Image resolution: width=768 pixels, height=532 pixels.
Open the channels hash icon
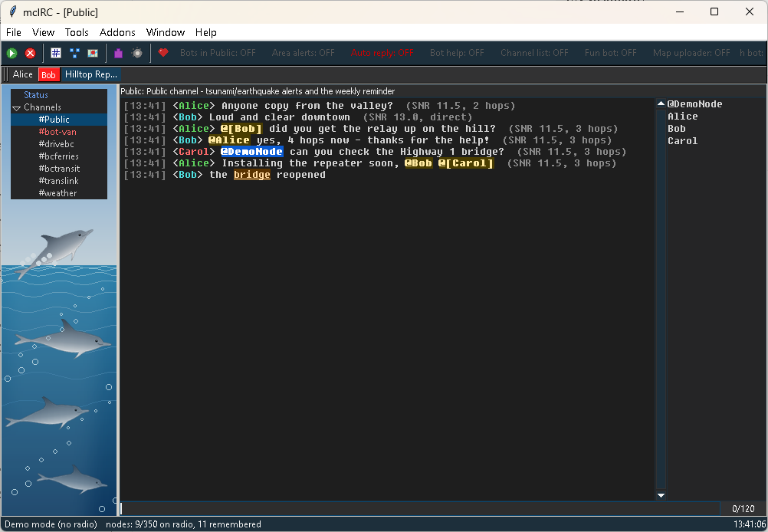[x=56, y=53]
